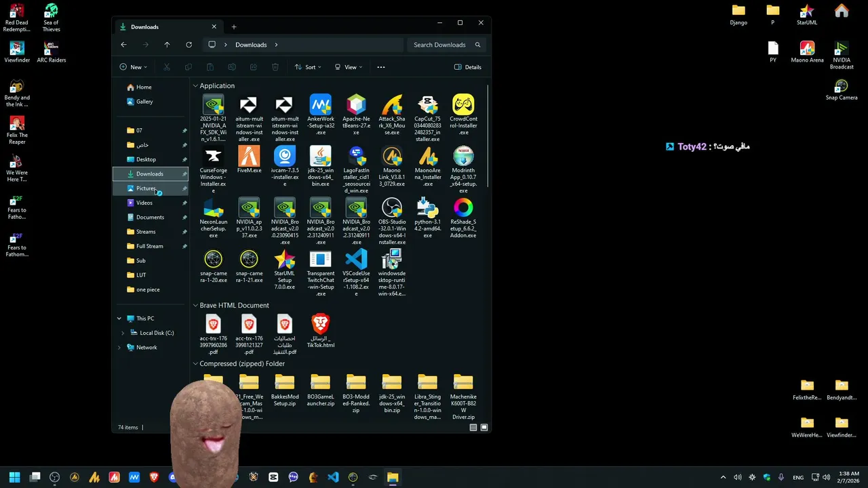
Task: Select the LagoFast installer icon
Action: [x=356, y=169]
